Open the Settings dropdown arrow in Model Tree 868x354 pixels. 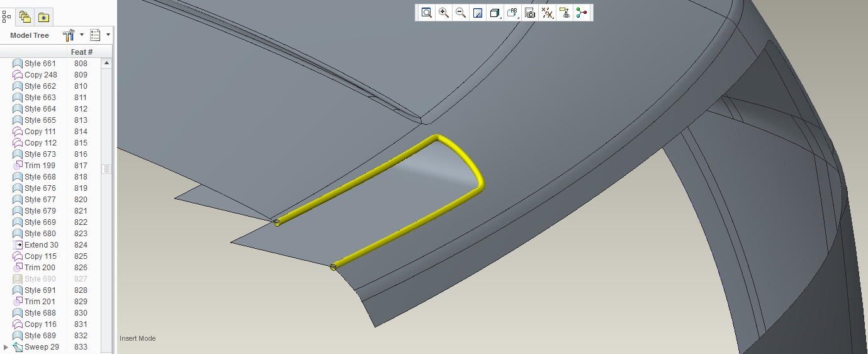81,35
